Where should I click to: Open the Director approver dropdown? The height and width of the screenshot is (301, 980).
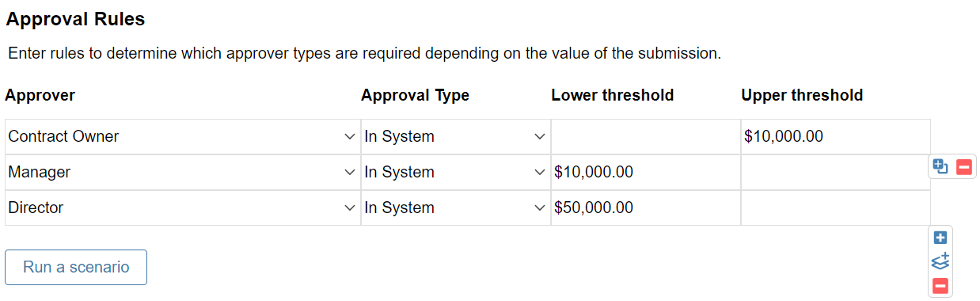(182, 208)
